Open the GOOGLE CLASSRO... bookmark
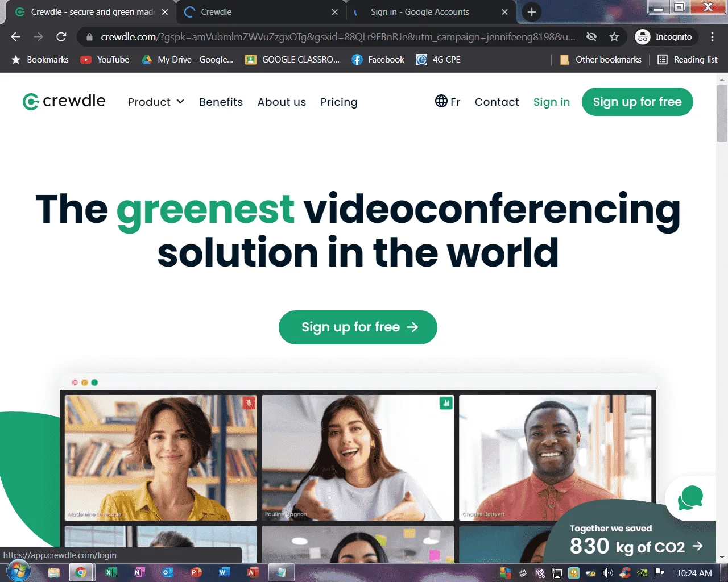This screenshot has height=582, width=728. click(x=292, y=60)
